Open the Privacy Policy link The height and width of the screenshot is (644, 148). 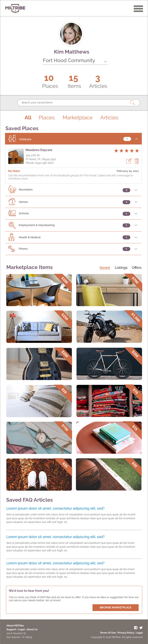(126, 633)
